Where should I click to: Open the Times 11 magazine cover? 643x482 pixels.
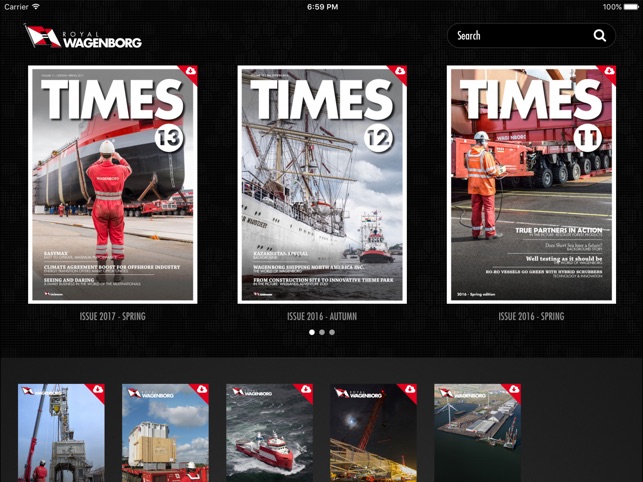[x=531, y=185]
